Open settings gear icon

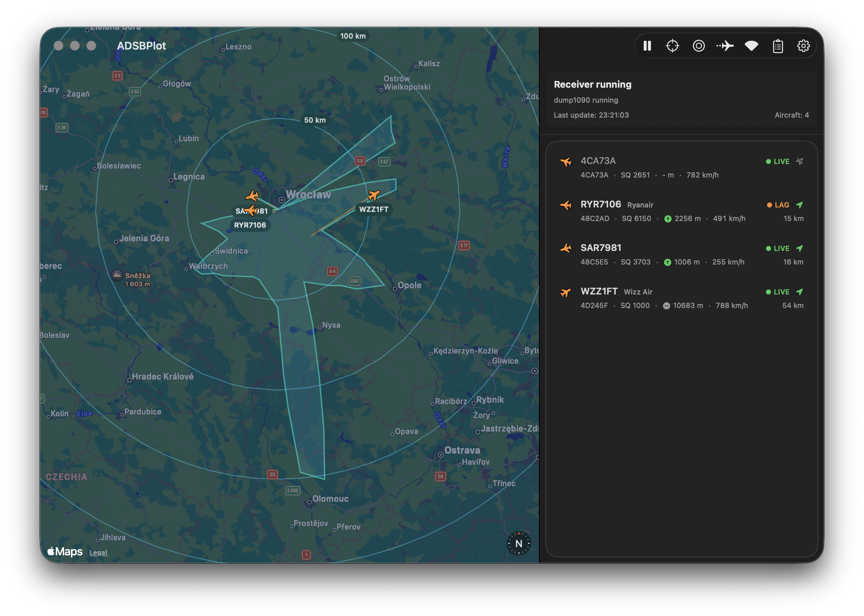click(x=803, y=46)
